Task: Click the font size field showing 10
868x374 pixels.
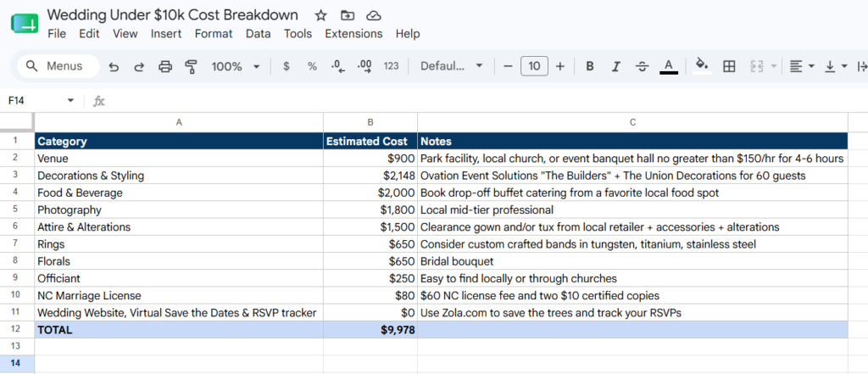Action: (534, 66)
